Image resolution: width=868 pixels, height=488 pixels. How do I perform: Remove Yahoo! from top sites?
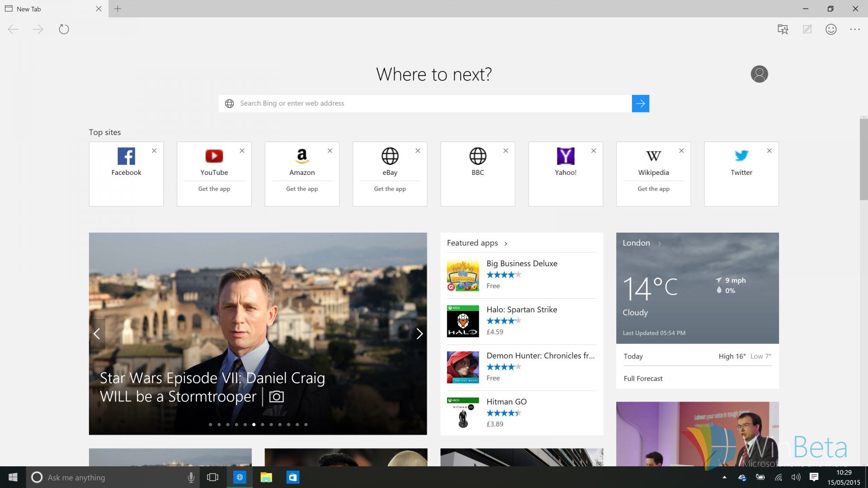point(594,151)
